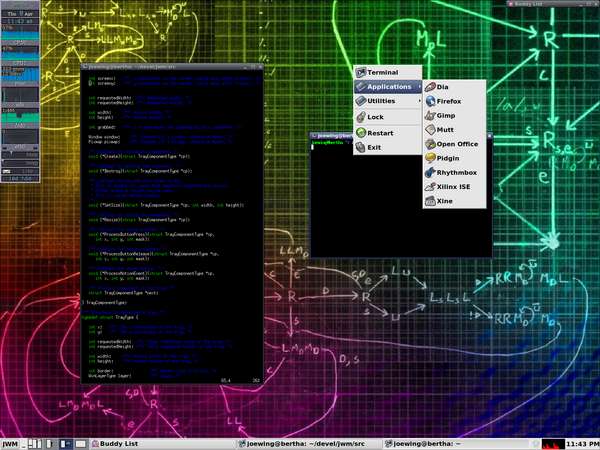Click the Xine media player icon
This screenshot has width=600, height=450.
pos(429,201)
